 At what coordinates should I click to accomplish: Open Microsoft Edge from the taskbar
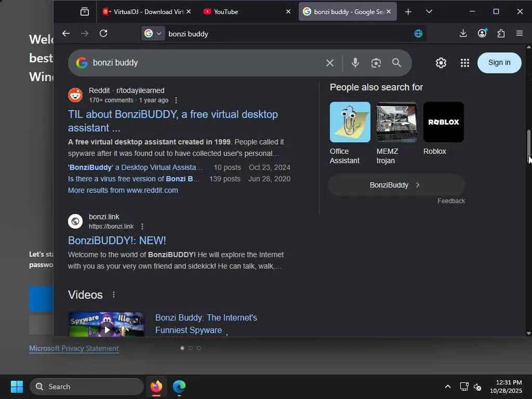coord(179,387)
